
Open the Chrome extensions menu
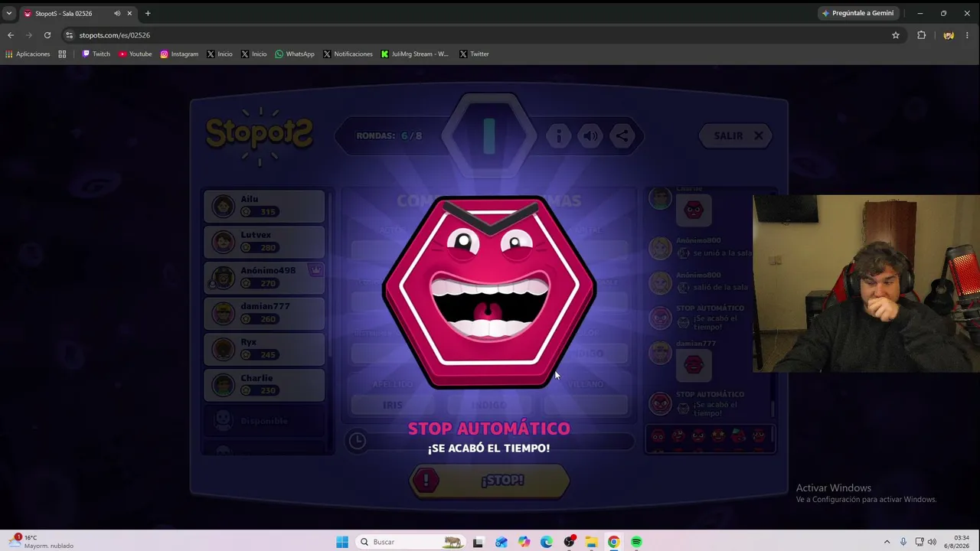pos(922,35)
